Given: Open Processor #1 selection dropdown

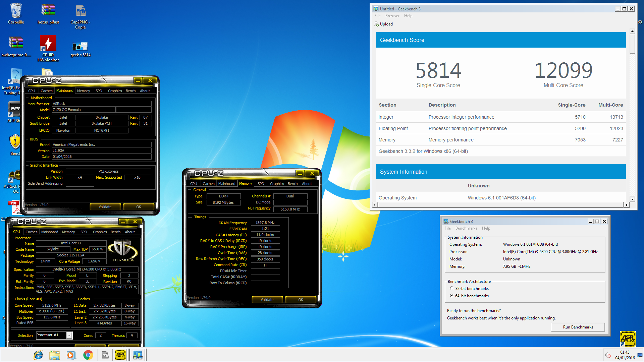Looking at the screenshot, I should [x=69, y=335].
